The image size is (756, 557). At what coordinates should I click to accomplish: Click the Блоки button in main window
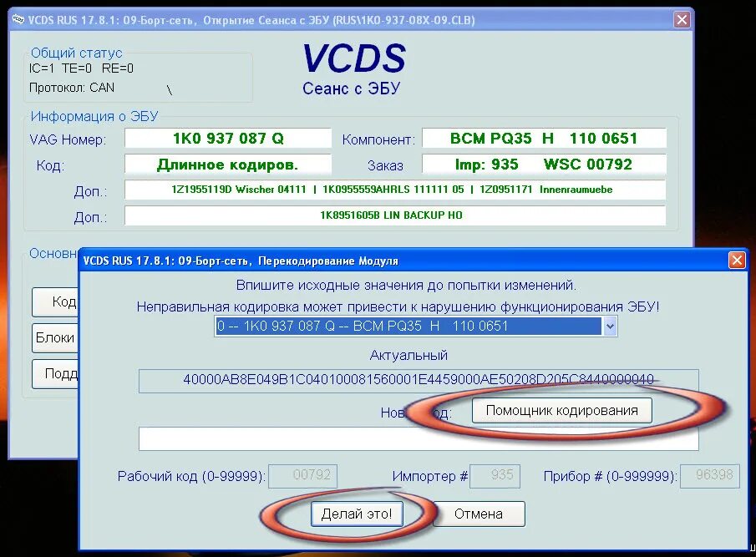point(55,337)
